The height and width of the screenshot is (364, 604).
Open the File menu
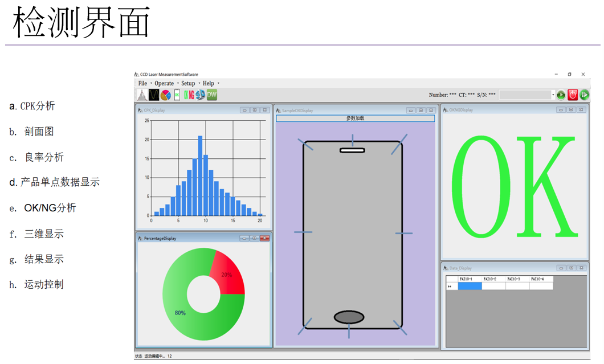tap(142, 83)
